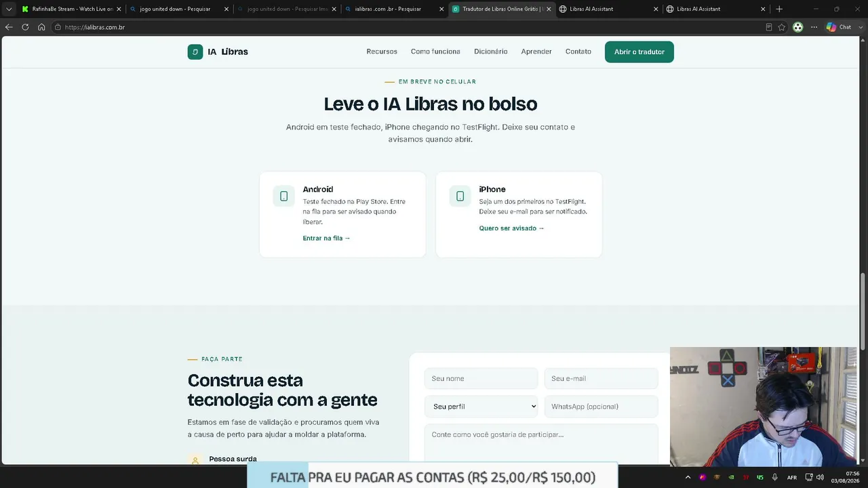The height and width of the screenshot is (488, 868).
Task: Click the reader view icon in address bar
Action: point(768,27)
